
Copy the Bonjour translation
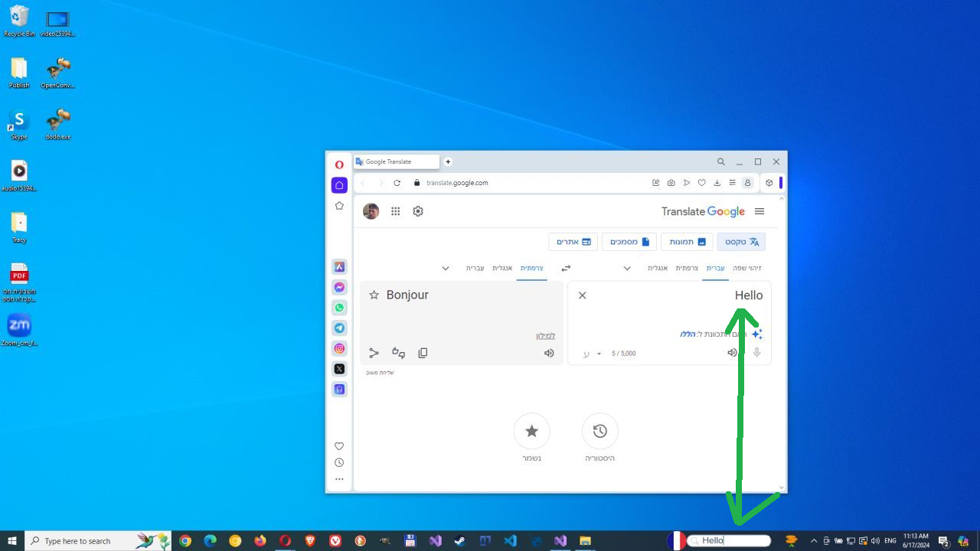click(423, 353)
